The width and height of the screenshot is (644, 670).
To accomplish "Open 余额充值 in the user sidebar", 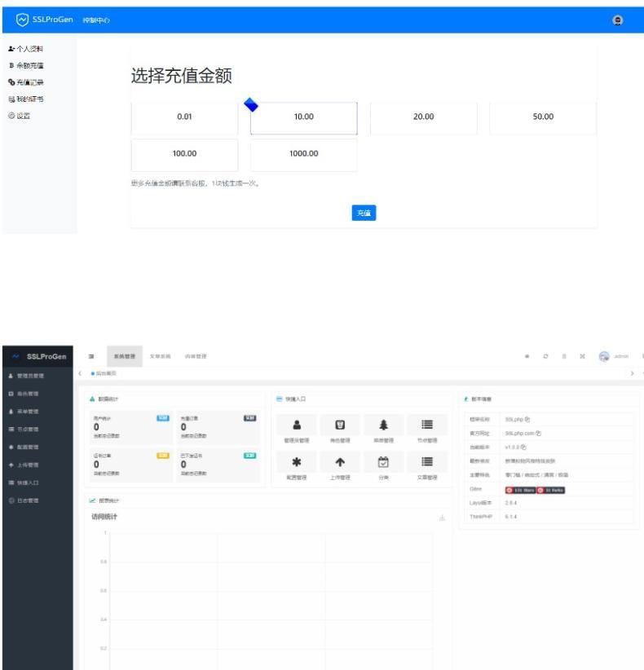I will click(26, 65).
